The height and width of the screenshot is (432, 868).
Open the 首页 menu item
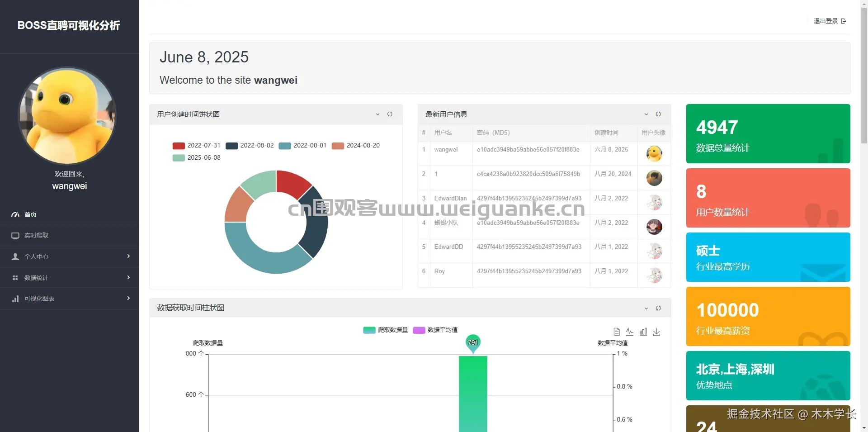[x=70, y=214]
